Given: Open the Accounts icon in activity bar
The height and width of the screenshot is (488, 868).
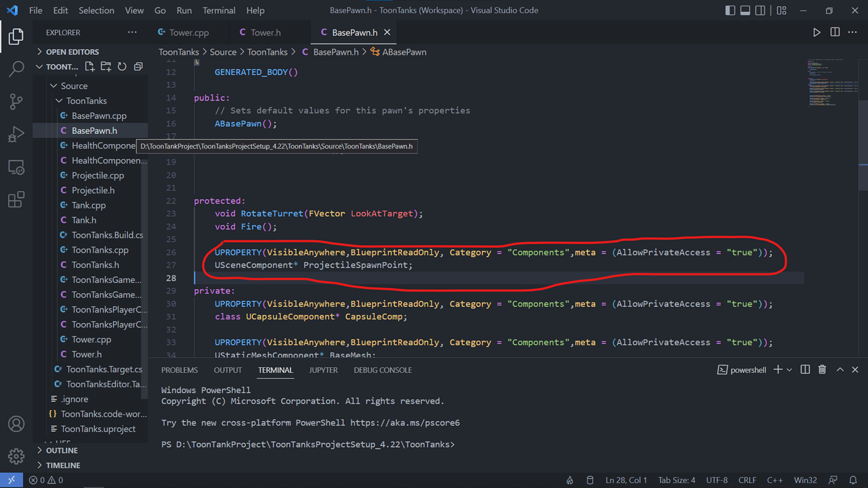Looking at the screenshot, I should point(16,424).
